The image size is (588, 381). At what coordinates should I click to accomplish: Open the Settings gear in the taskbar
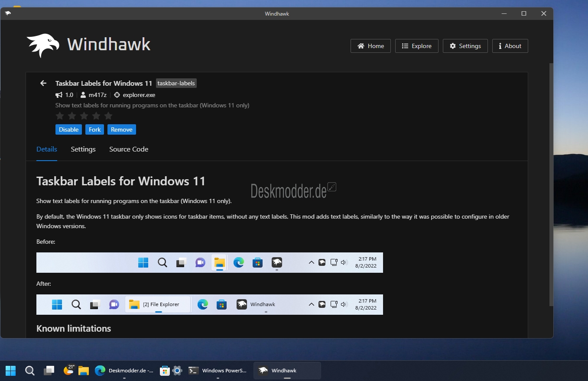coord(177,371)
